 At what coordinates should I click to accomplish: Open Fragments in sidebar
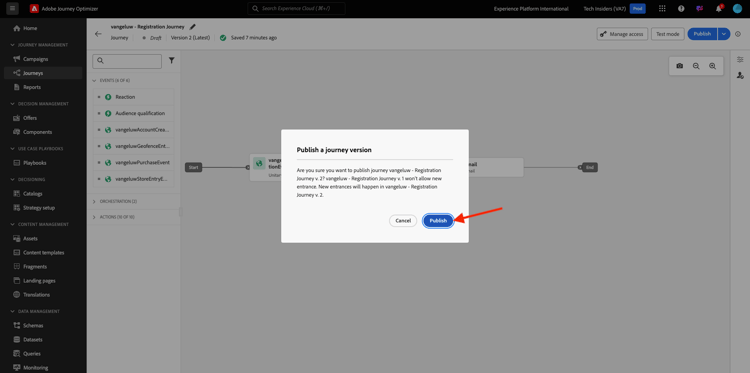tap(34, 266)
